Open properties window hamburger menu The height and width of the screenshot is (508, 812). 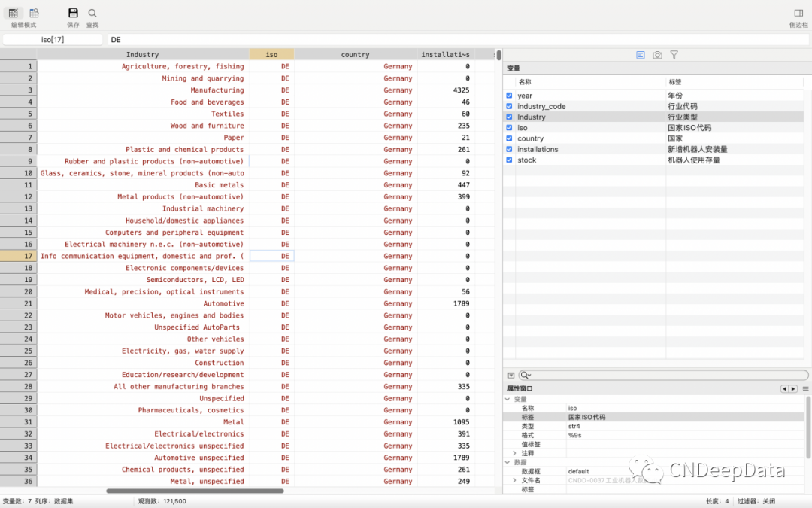(x=806, y=389)
